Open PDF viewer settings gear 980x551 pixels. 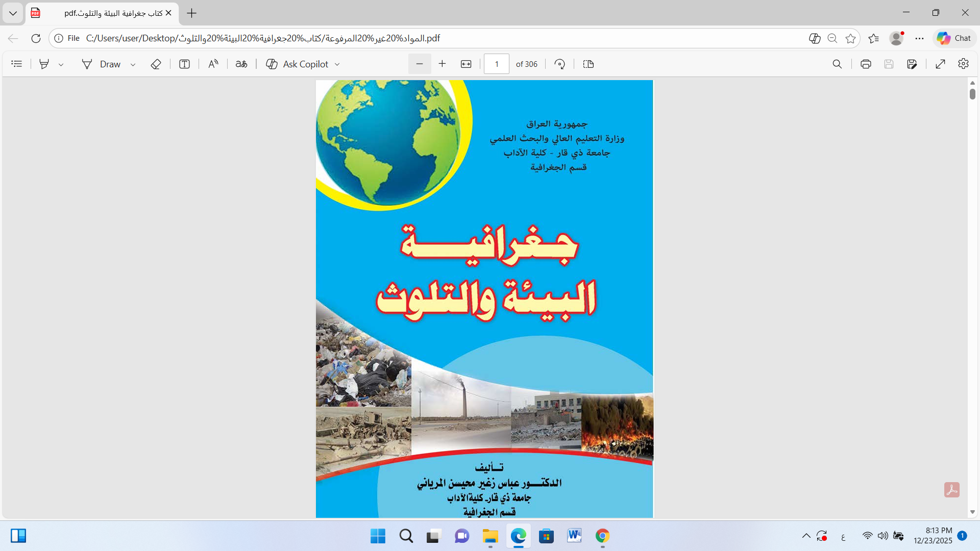(x=963, y=64)
